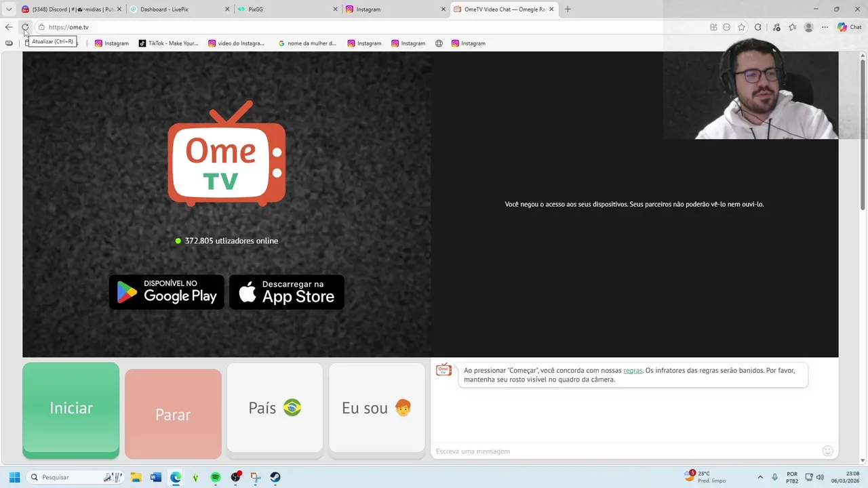Open Copilot Chat in the toolbar
Image resolution: width=868 pixels, height=488 pixels.
point(849,27)
